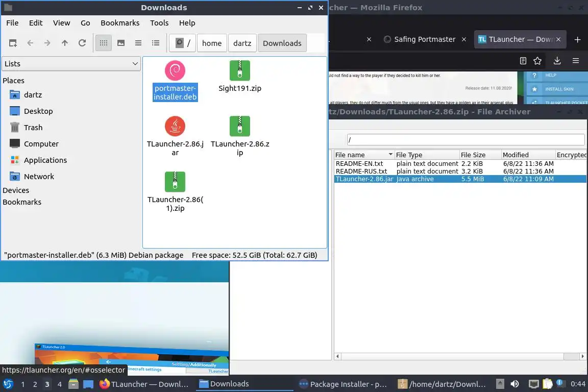Open Network in Places sidebar
The width and height of the screenshot is (588, 392).
[32, 176]
